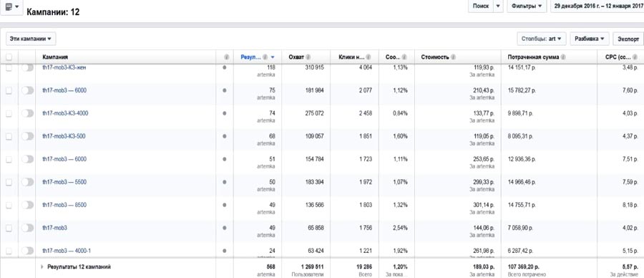
Task: Open campaign th17-mob3-К3-500
Action: pyautogui.click(x=64, y=136)
